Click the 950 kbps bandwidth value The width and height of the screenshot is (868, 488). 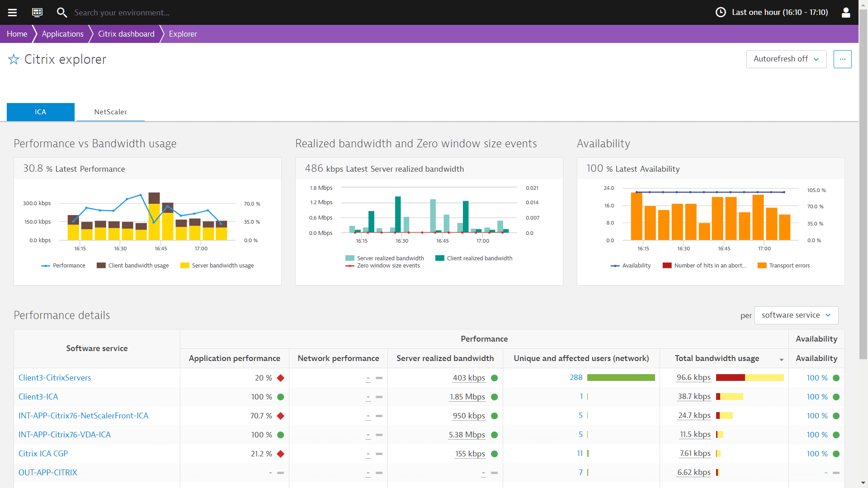(469, 416)
